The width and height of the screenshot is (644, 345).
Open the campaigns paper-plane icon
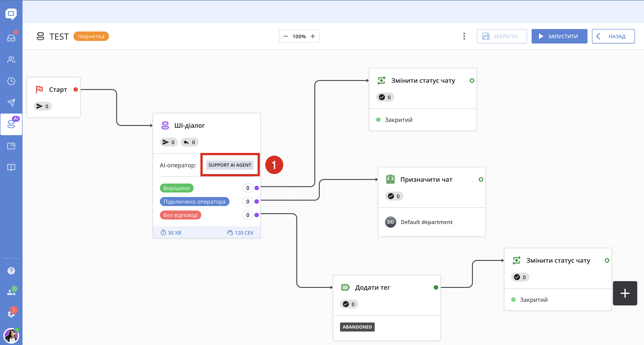coord(11,103)
